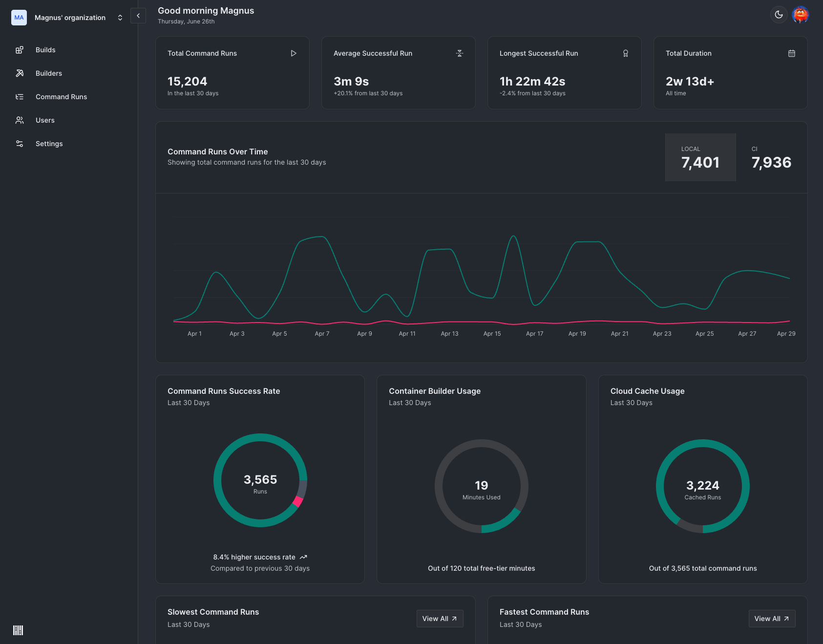This screenshot has width=823, height=644.
Task: Click the Apr 17 peak on the chart
Action: click(x=514, y=236)
